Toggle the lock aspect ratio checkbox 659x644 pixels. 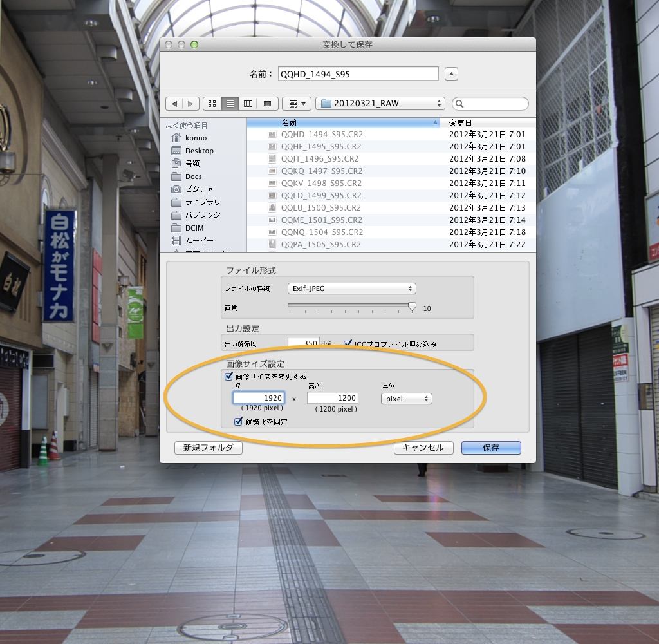tap(239, 421)
